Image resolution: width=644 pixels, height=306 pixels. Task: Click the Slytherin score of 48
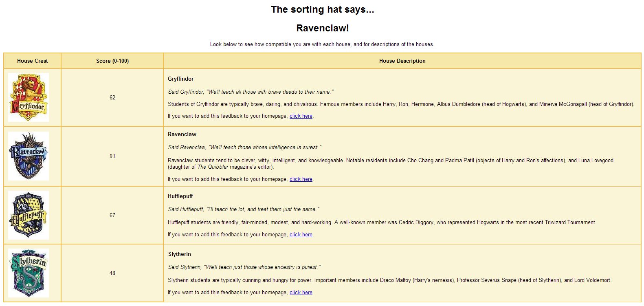click(x=112, y=273)
